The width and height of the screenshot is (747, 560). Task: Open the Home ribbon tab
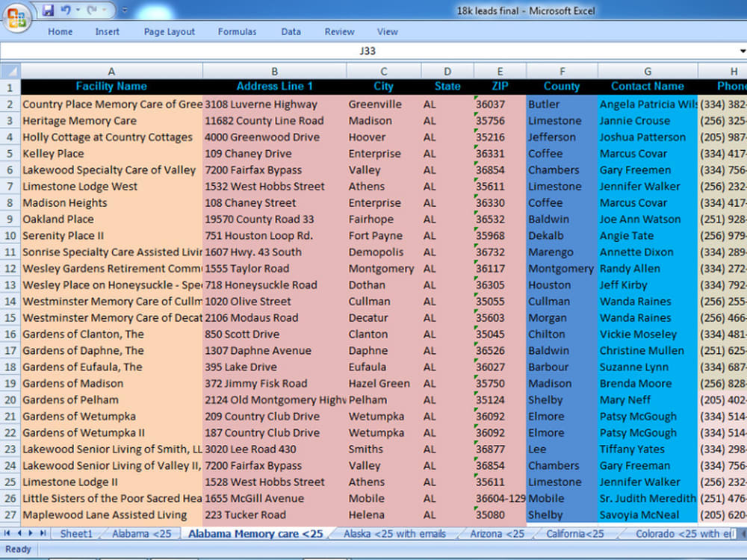tap(60, 32)
